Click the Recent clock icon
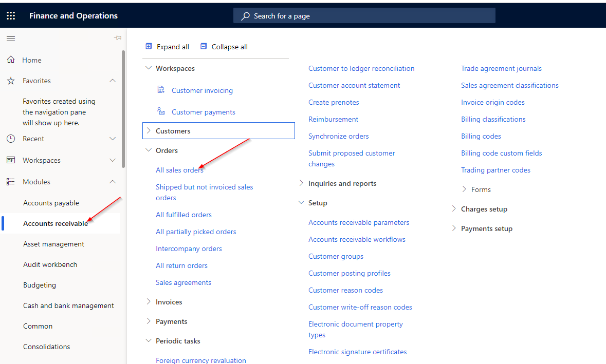Screen dimensions: 606x364 tap(11, 139)
